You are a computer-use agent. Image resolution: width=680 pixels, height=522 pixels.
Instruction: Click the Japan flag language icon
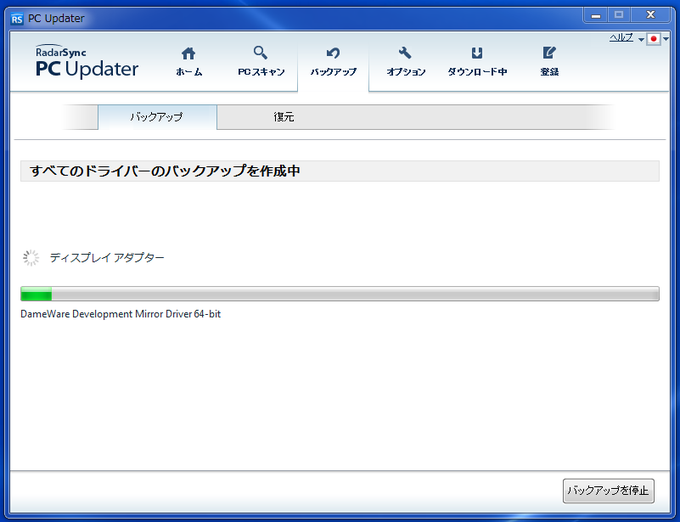(x=653, y=39)
